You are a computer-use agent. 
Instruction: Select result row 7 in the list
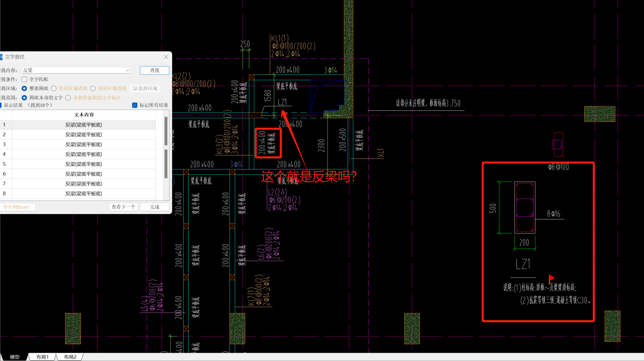pyautogui.click(x=84, y=184)
